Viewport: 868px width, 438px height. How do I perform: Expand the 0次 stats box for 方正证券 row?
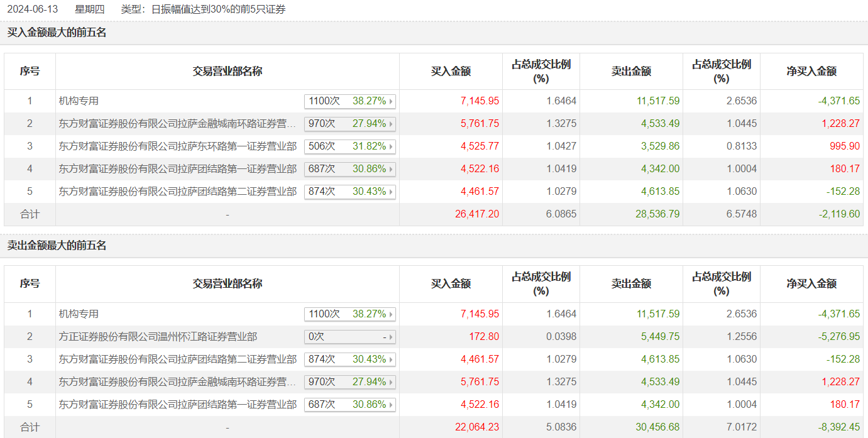tap(350, 337)
